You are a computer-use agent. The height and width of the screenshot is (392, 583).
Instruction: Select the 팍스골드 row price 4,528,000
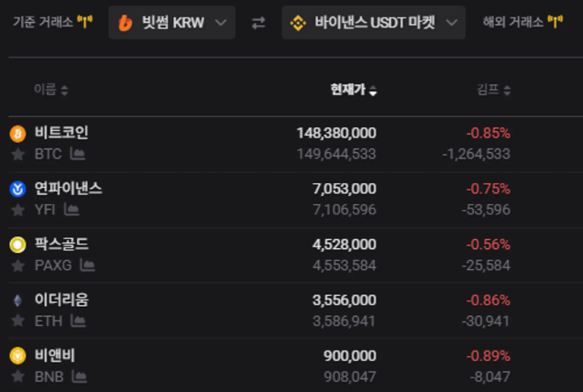(344, 245)
